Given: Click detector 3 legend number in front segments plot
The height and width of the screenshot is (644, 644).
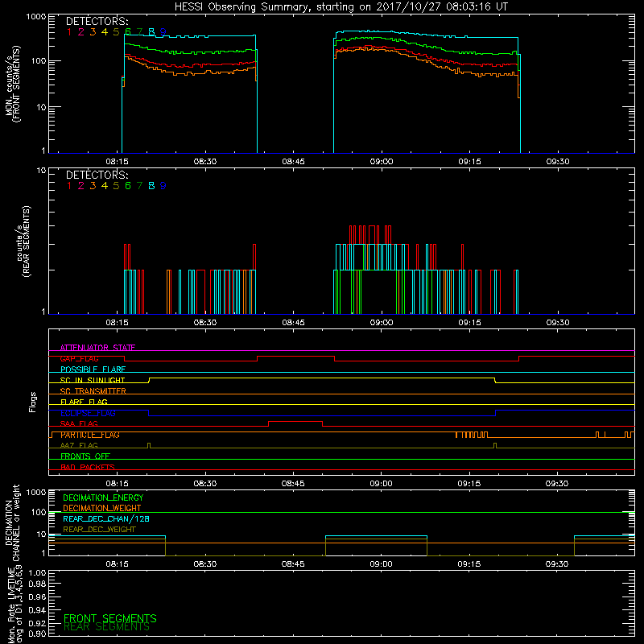Looking at the screenshot, I should click(93, 32).
